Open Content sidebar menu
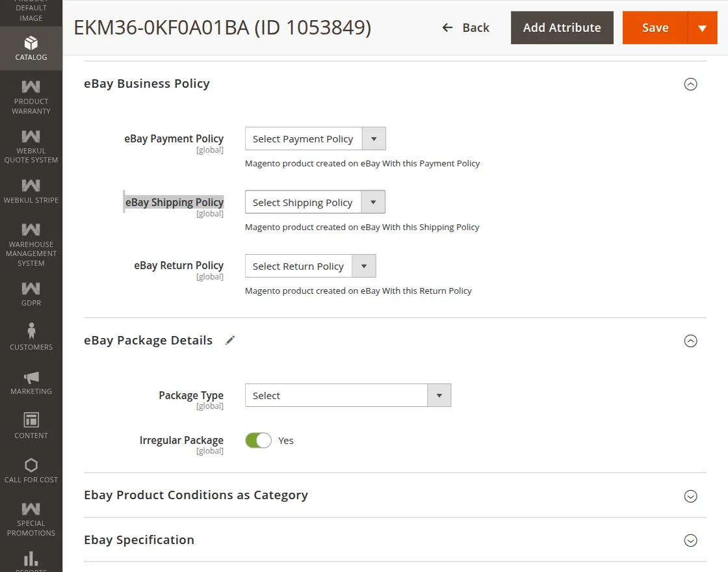Image resolution: width=728 pixels, height=572 pixels. (31, 426)
